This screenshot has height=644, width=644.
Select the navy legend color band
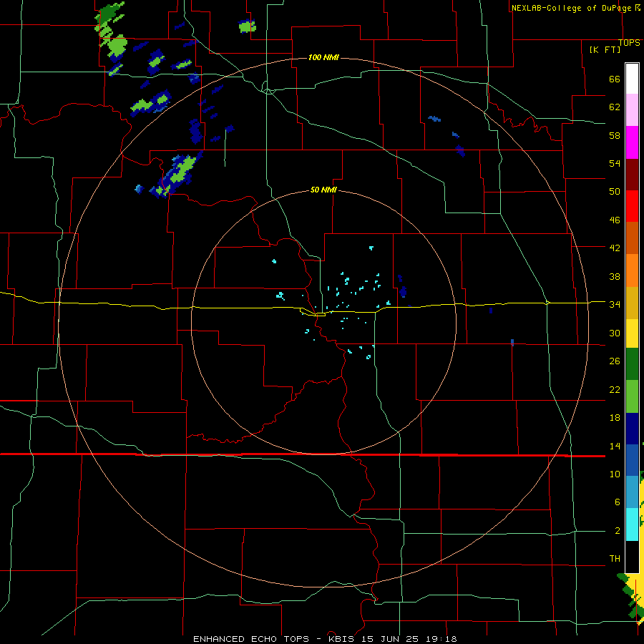(x=632, y=429)
